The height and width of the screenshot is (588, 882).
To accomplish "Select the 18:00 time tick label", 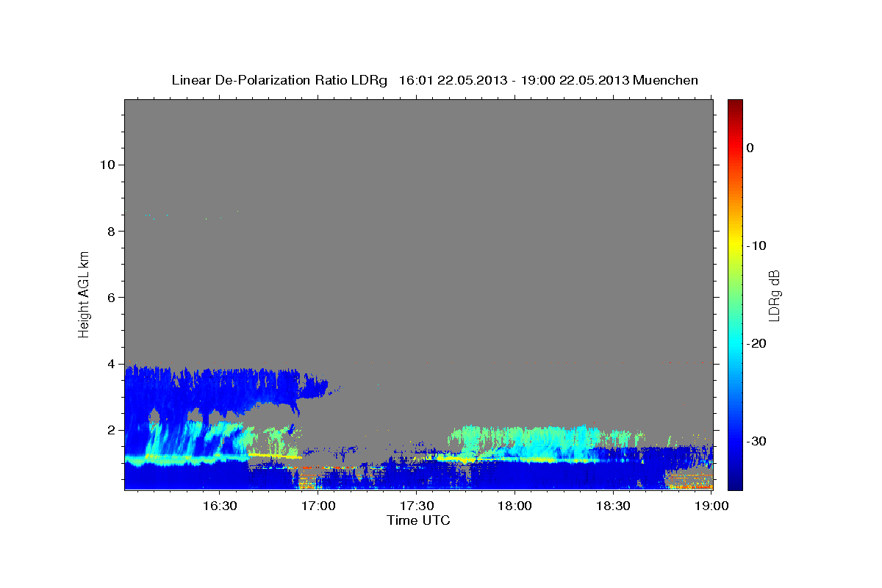I will point(514,506).
